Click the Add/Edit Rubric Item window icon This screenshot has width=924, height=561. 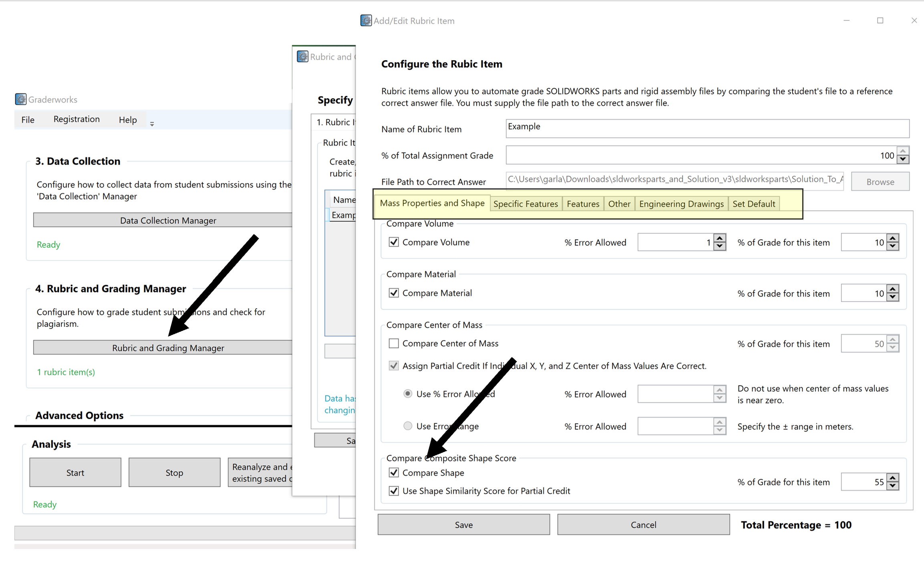coord(366,20)
